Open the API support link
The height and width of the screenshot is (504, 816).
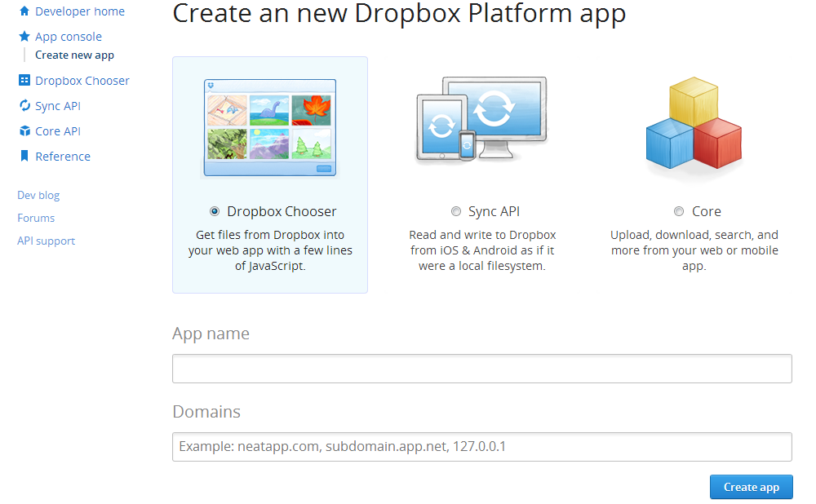coord(46,241)
